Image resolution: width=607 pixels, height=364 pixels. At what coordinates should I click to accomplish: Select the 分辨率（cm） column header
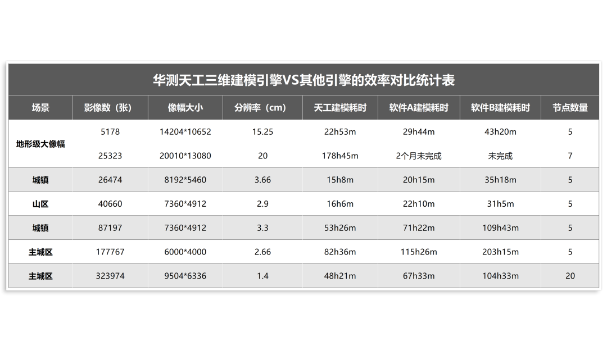(x=262, y=107)
